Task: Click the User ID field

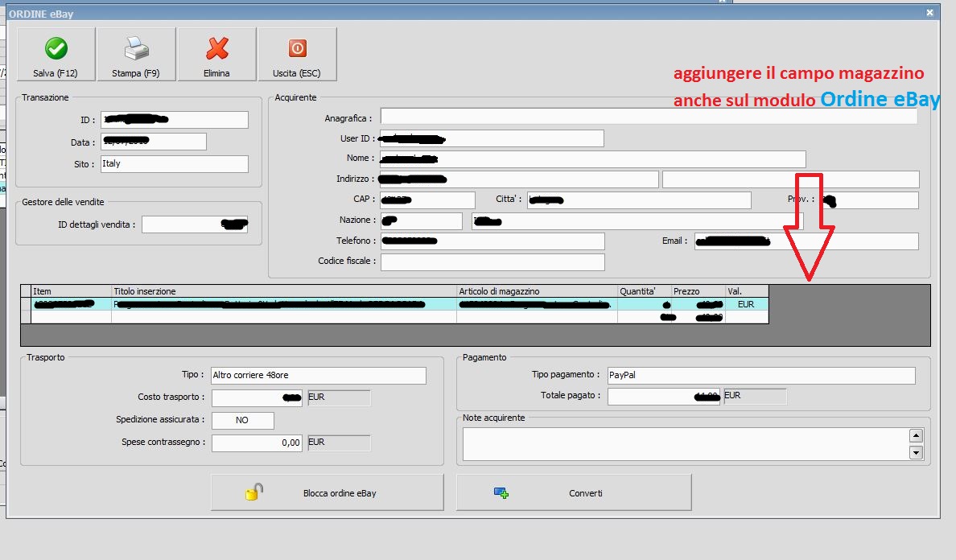Action: pyautogui.click(x=492, y=138)
